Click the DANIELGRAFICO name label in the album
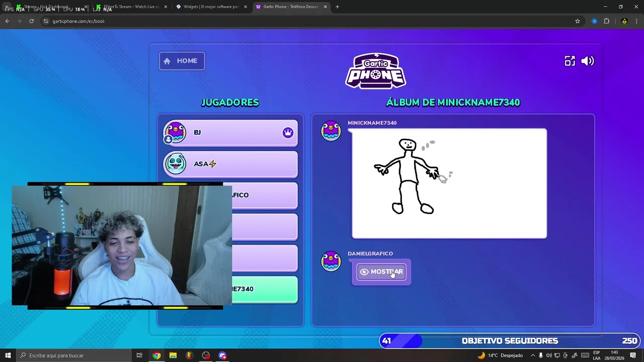This screenshot has width=644, height=362. pyautogui.click(x=370, y=253)
